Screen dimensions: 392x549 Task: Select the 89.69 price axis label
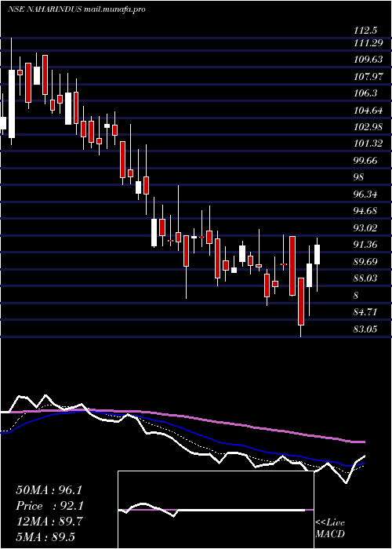(366, 261)
